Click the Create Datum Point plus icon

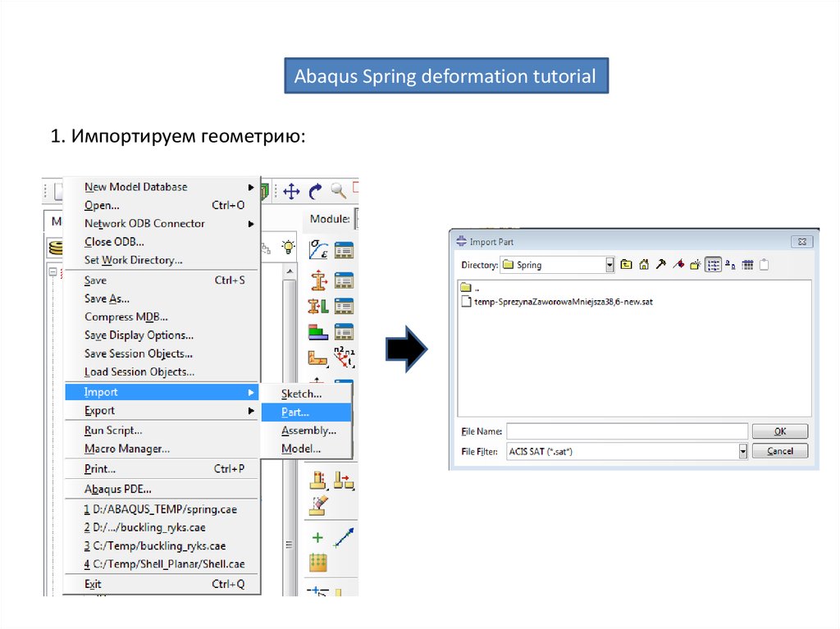tap(318, 538)
